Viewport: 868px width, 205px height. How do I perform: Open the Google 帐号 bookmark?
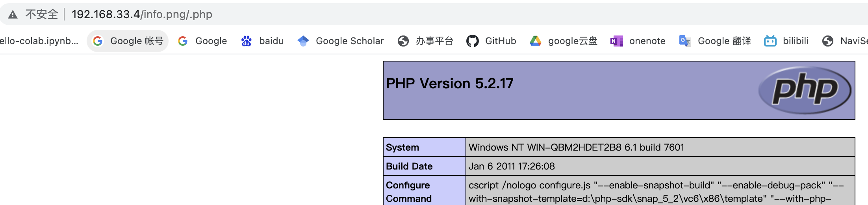click(136, 41)
